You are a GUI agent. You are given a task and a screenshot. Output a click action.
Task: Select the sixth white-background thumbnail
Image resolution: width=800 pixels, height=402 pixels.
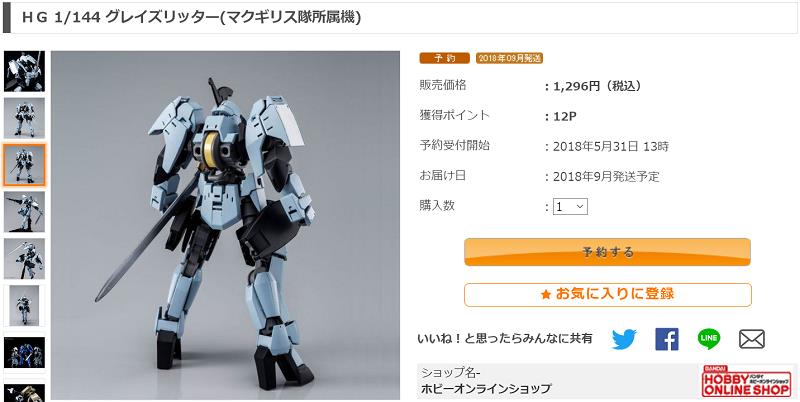coord(24,306)
